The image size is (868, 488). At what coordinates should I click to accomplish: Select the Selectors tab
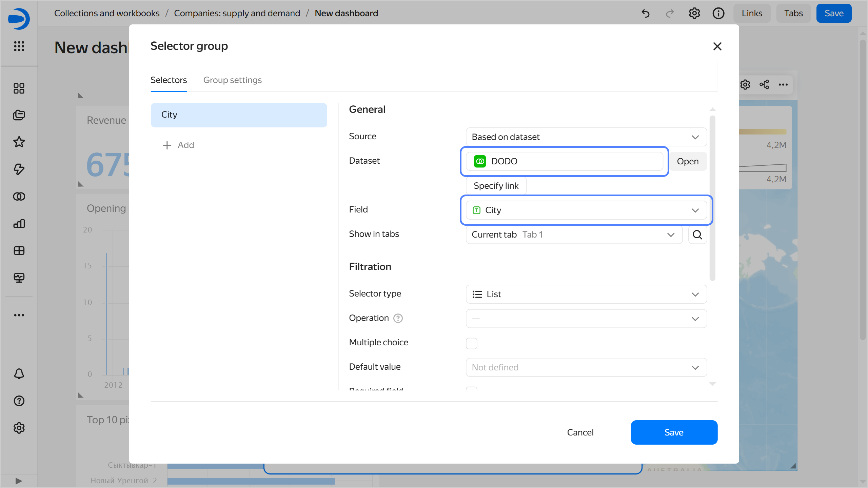pyautogui.click(x=169, y=80)
